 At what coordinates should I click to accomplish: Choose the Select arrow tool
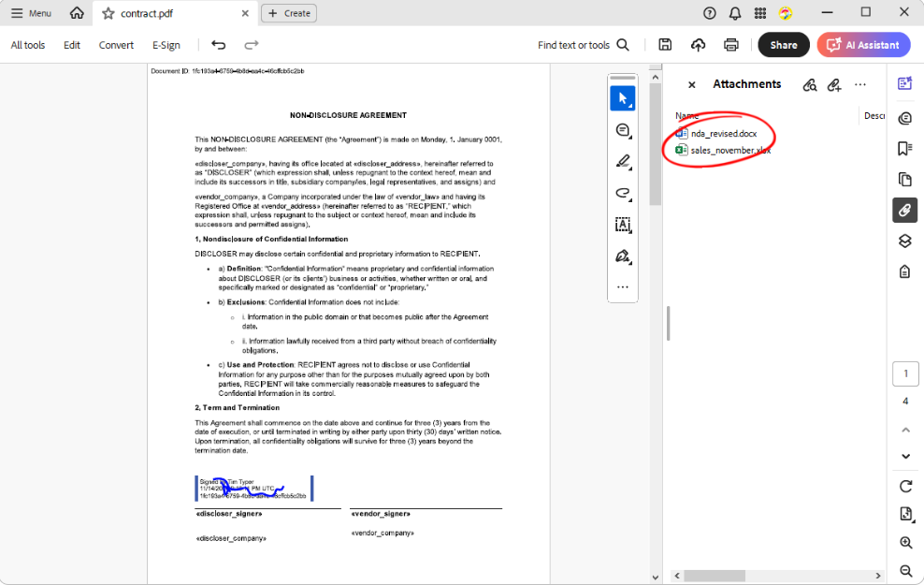(623, 98)
